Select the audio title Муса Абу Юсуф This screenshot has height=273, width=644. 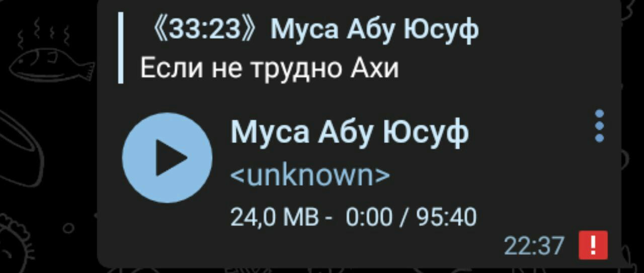(349, 132)
